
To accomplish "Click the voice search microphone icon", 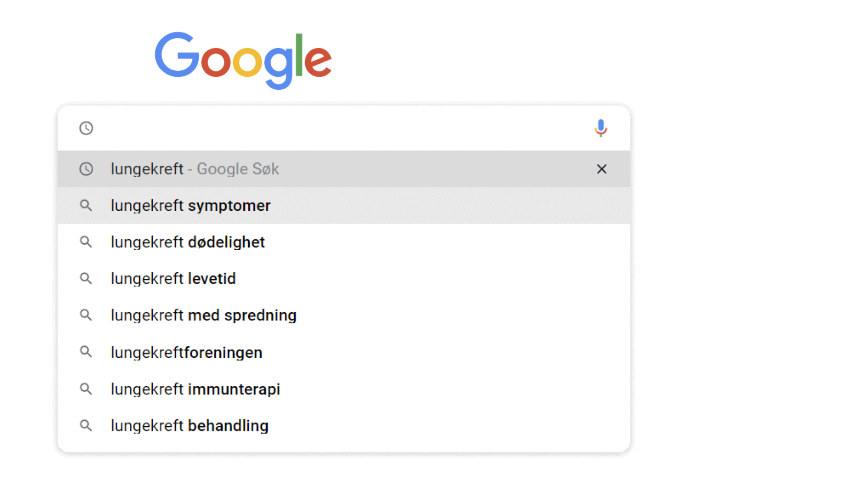I will click(601, 128).
